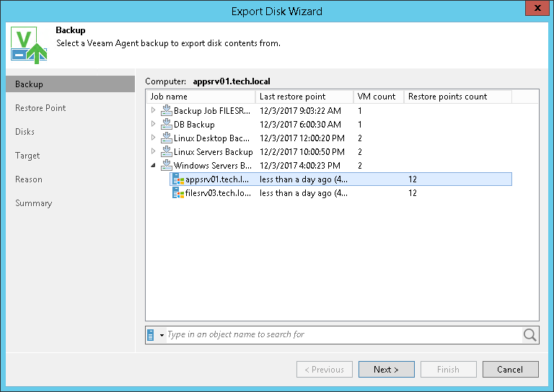Click the 12/2/2017 10:00:50 PM cell

click(x=302, y=152)
